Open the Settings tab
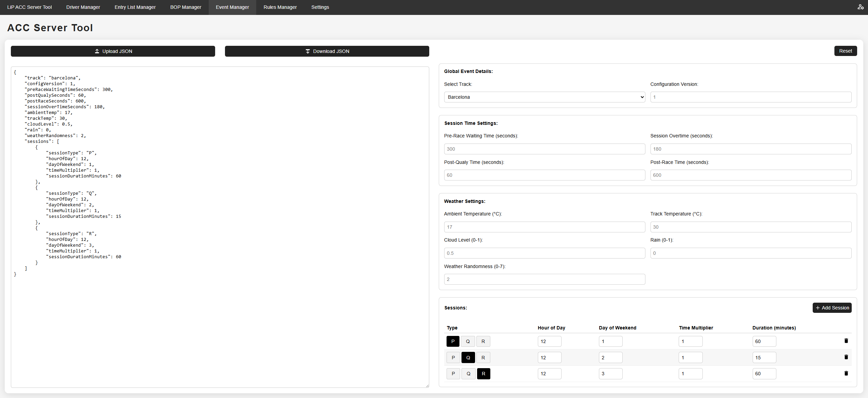 (320, 7)
